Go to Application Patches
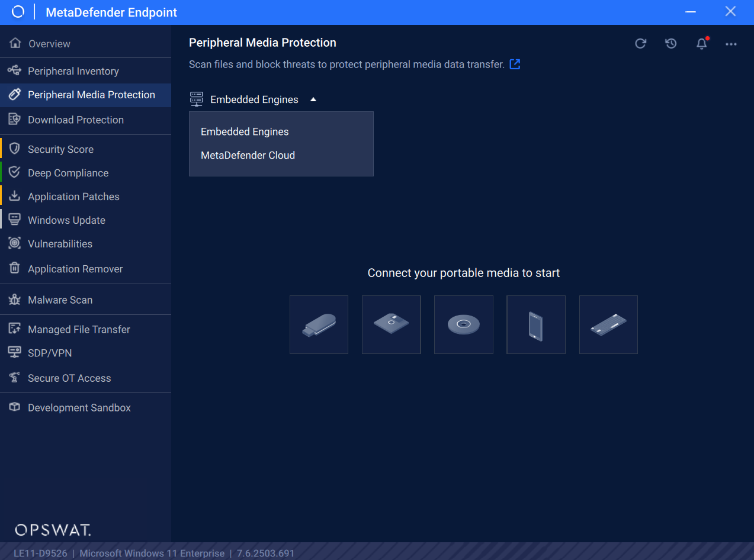The width and height of the screenshot is (754, 560). tap(85, 197)
